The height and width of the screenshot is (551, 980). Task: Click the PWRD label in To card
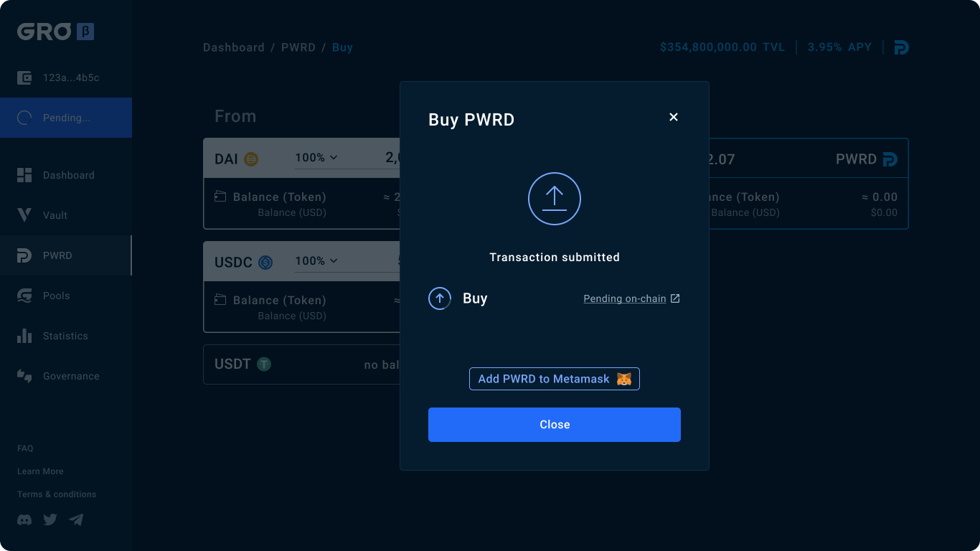coord(856,159)
